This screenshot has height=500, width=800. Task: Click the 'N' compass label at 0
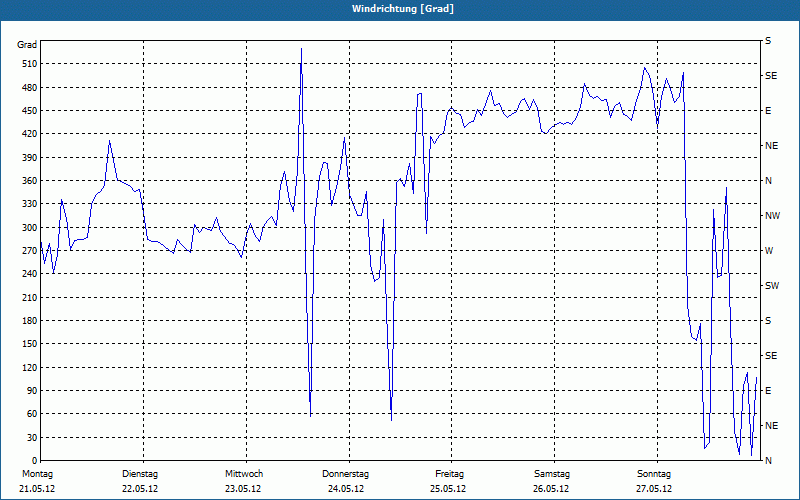(769, 461)
